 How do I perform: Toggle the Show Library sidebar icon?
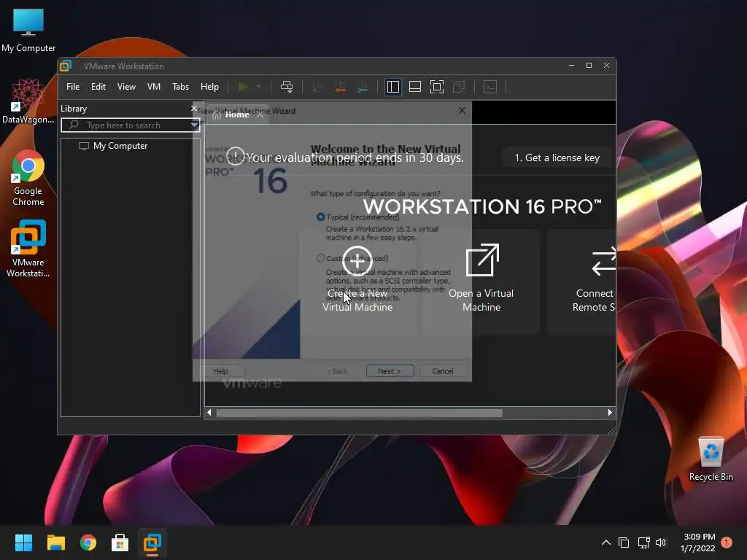click(393, 87)
